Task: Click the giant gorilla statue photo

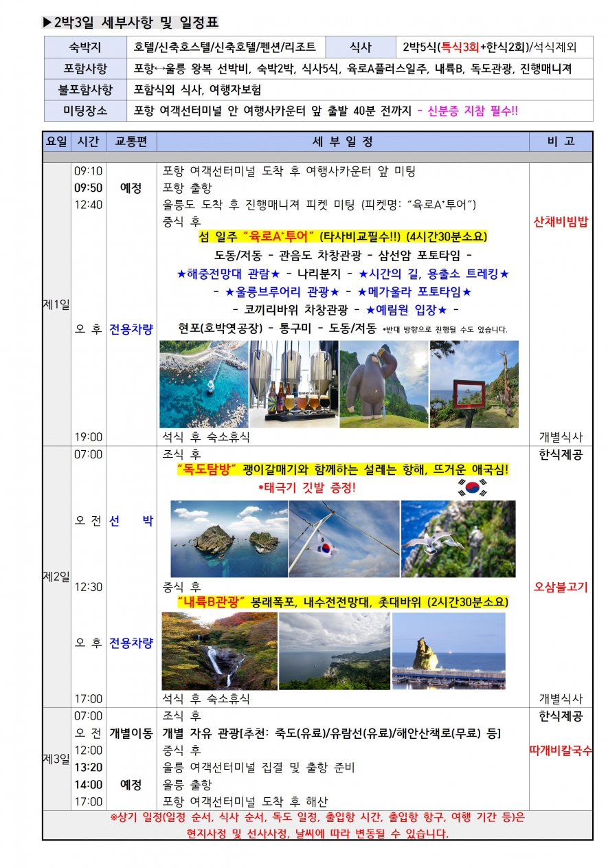Action: (383, 383)
